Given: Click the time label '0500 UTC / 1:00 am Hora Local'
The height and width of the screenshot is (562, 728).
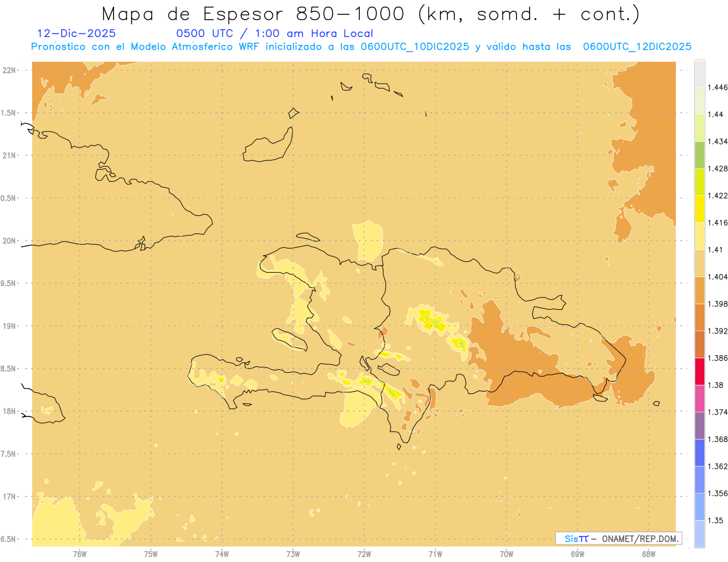Looking at the screenshot, I should (x=274, y=33).
